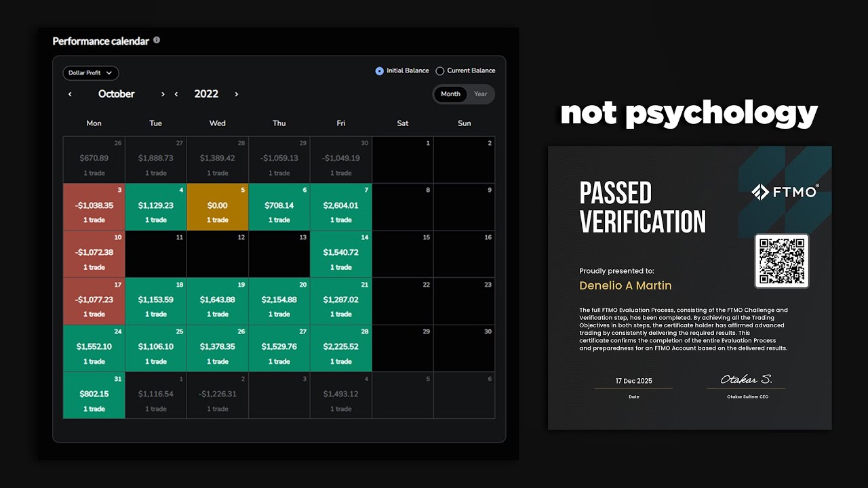
Task: Select the $1,540.72 day cell
Action: click(x=341, y=254)
